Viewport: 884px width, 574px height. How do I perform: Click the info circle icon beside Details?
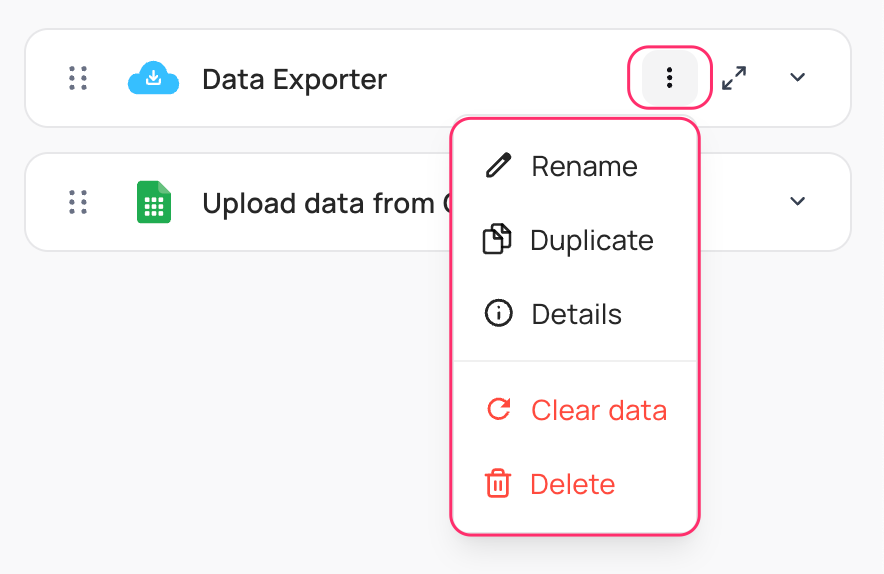point(498,314)
